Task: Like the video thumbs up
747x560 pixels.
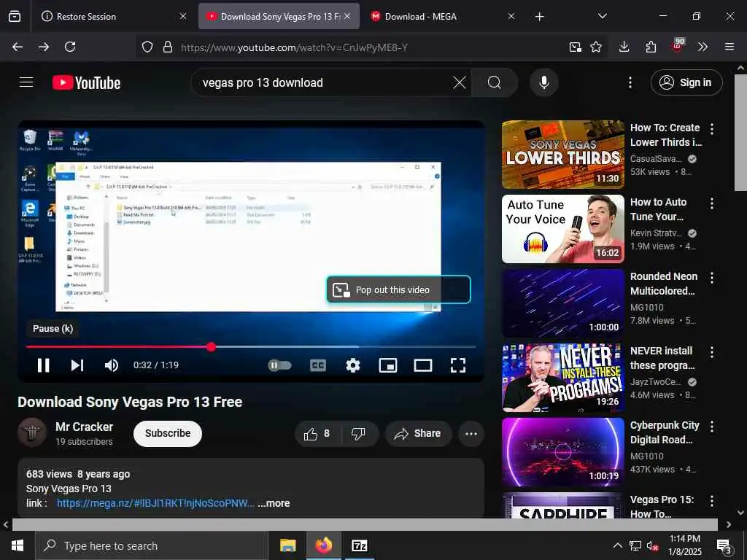Action: coord(317,433)
